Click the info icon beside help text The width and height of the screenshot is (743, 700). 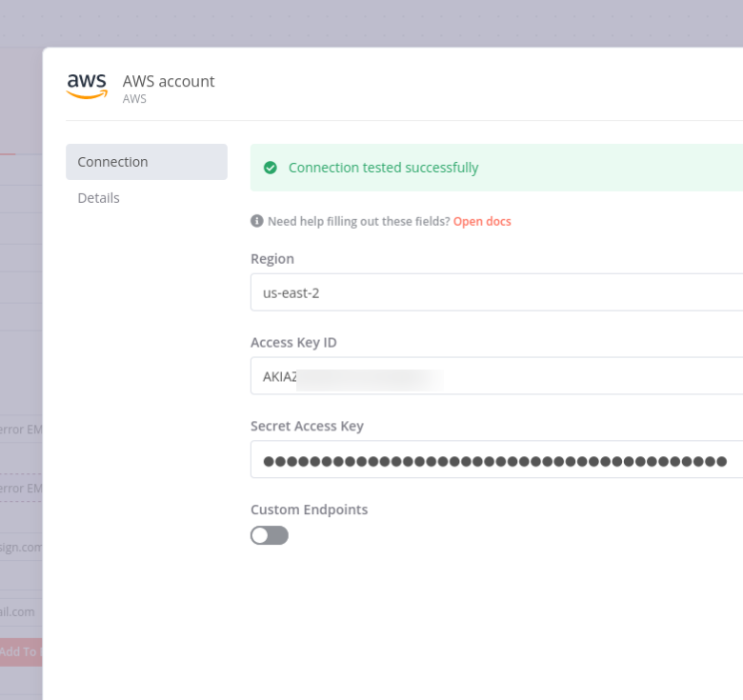point(257,221)
